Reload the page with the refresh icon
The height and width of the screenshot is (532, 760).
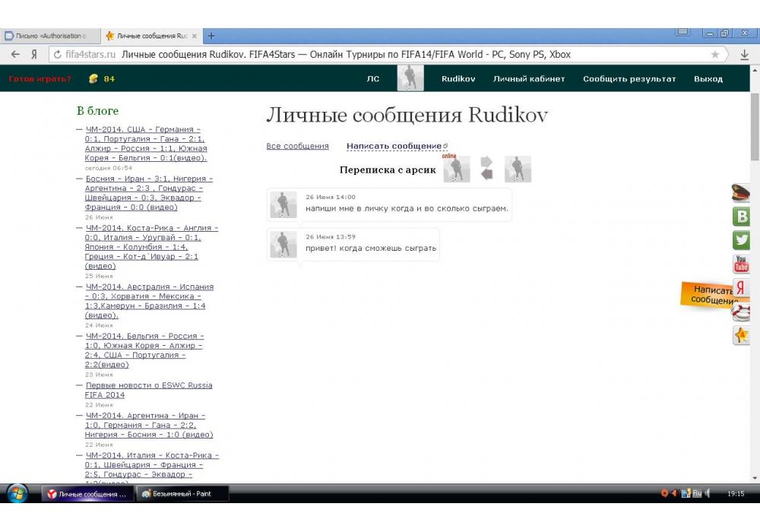57,55
